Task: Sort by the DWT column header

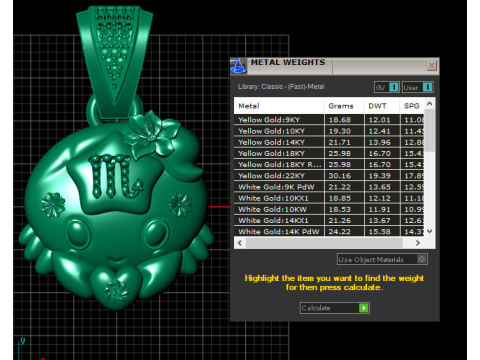Action: pos(382,106)
